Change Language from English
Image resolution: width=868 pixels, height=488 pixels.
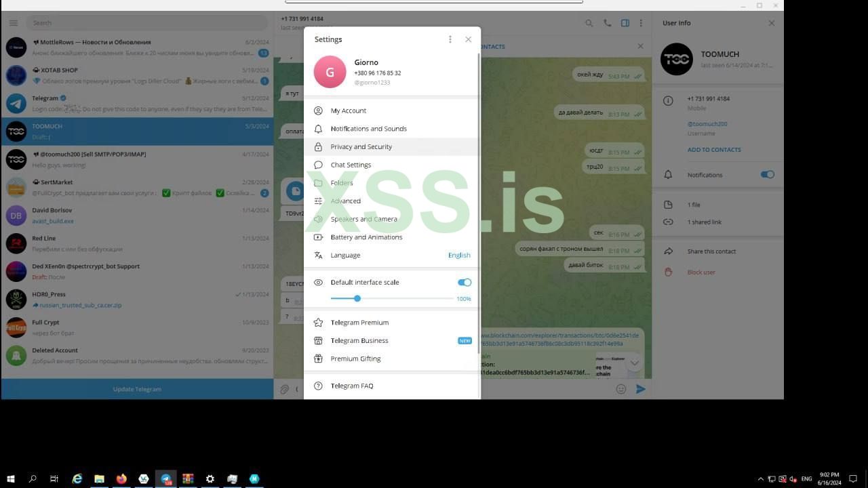392,255
